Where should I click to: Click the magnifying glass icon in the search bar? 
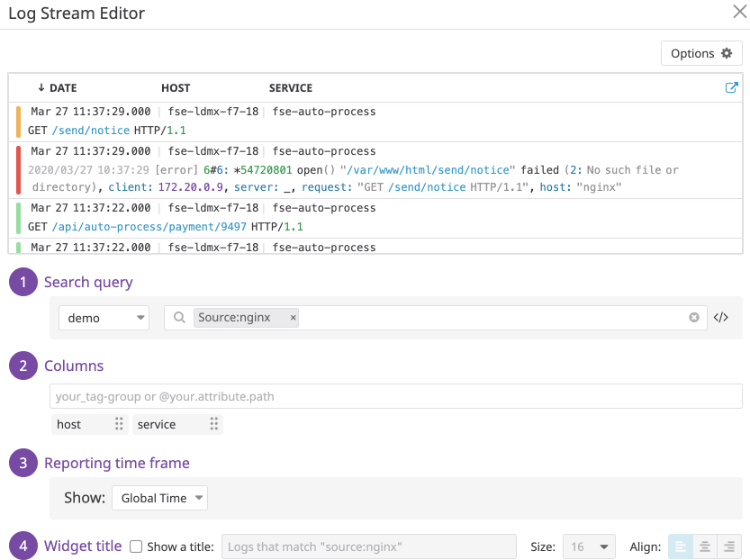point(179,317)
